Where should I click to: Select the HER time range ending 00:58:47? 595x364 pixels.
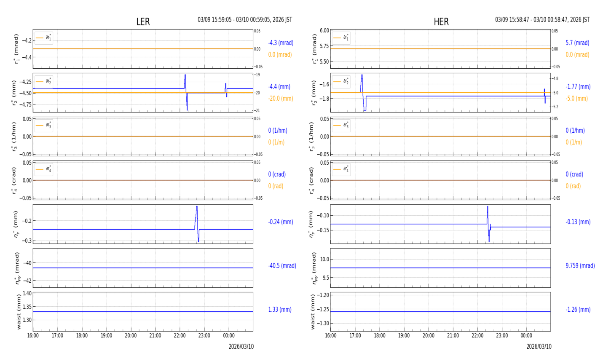click(542, 20)
